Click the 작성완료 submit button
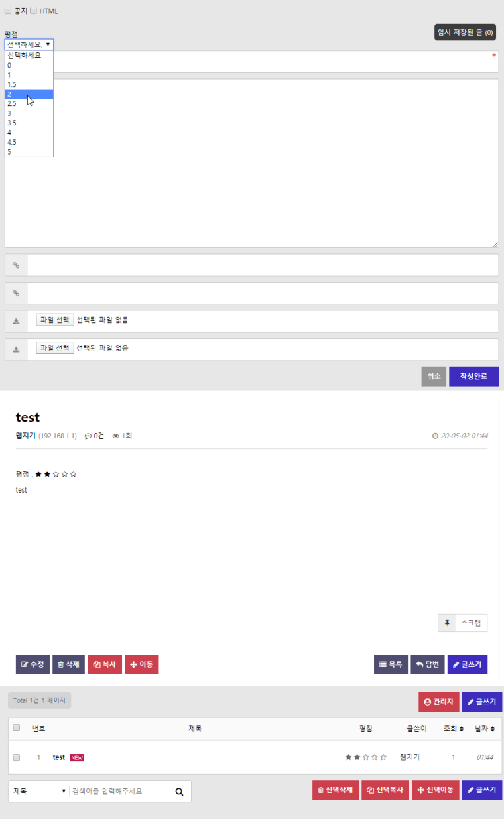 (473, 376)
